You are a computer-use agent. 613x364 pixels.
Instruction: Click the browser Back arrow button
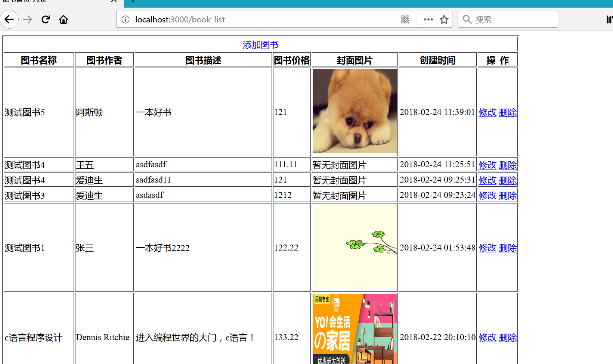[9, 19]
